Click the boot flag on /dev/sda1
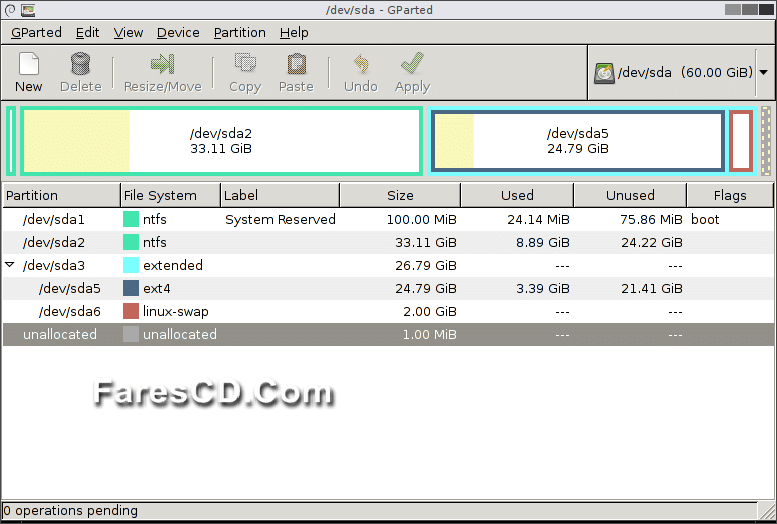Screen dimensions: 777x524 coord(705,219)
